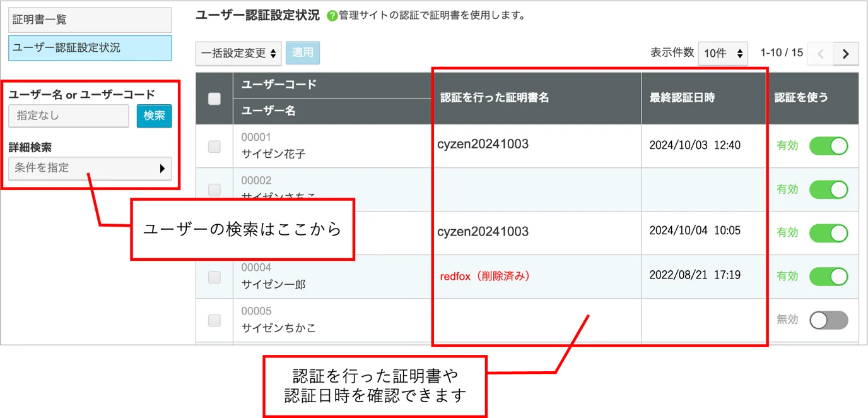Toggle authentication for サイゼン花子
The height and width of the screenshot is (418, 868).
click(x=829, y=146)
